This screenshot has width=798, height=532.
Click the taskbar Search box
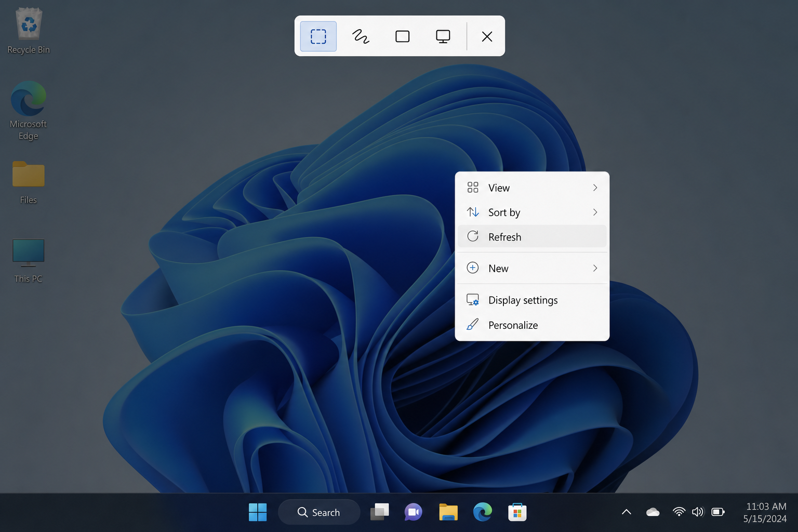(319, 512)
